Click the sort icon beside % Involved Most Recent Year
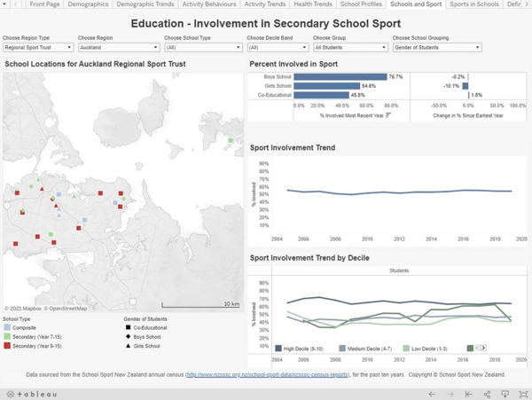 388,115
